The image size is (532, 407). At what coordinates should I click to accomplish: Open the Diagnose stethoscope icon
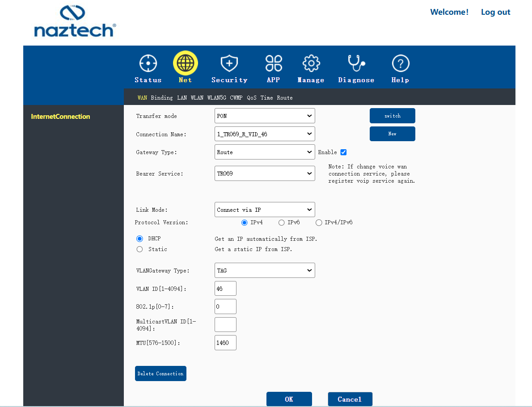click(x=356, y=63)
